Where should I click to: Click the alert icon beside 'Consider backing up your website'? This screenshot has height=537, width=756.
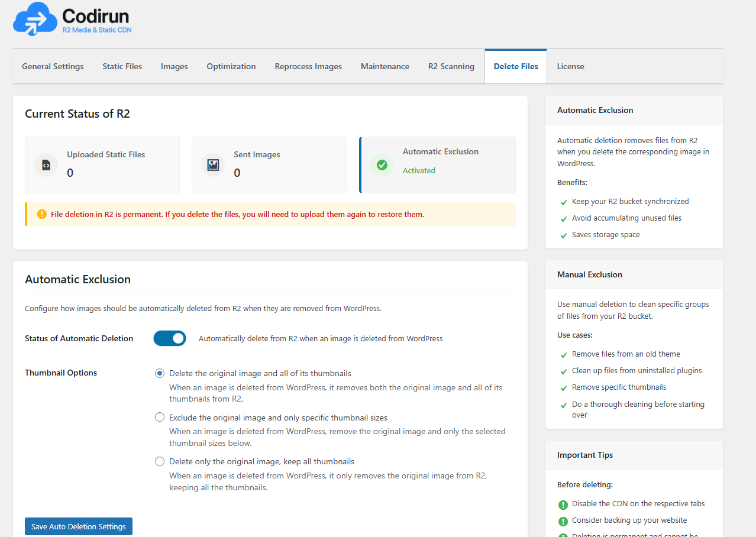coord(563,521)
